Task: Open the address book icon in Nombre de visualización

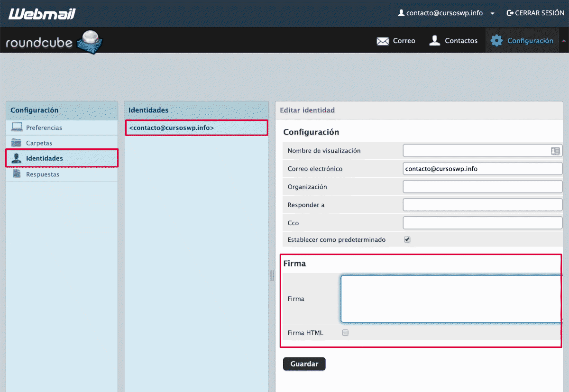Action: pos(556,150)
